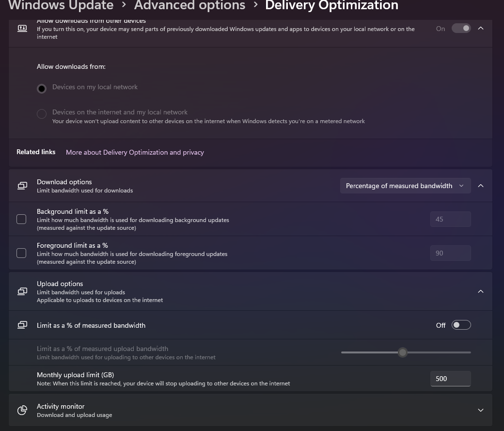Image resolution: width=504 pixels, height=431 pixels.
Task: Click the Allow downloads from other devices icon
Action: coord(22,28)
